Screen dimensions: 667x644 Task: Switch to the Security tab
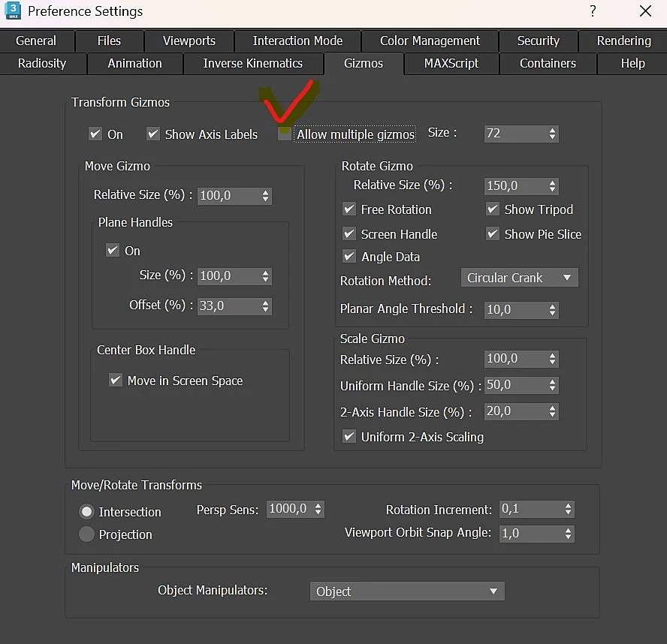click(538, 41)
